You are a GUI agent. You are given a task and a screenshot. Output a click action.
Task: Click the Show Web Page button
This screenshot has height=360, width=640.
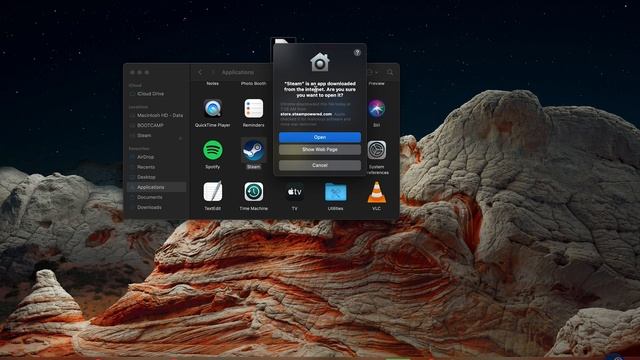[320, 149]
